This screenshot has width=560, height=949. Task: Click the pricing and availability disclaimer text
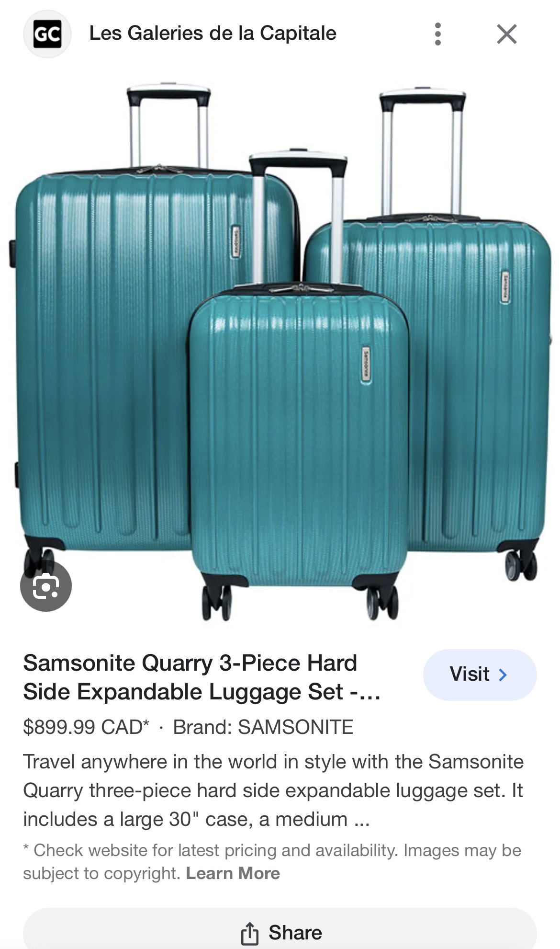pyautogui.click(x=272, y=862)
